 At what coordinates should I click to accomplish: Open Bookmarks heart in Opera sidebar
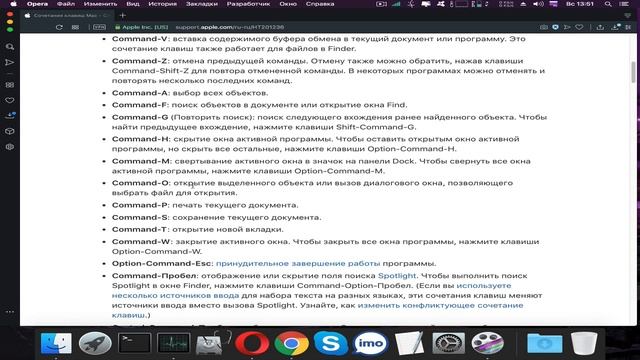(10, 100)
